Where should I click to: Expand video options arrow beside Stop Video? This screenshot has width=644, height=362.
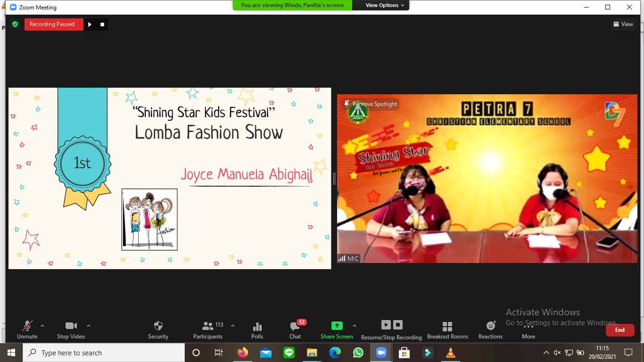(x=89, y=326)
